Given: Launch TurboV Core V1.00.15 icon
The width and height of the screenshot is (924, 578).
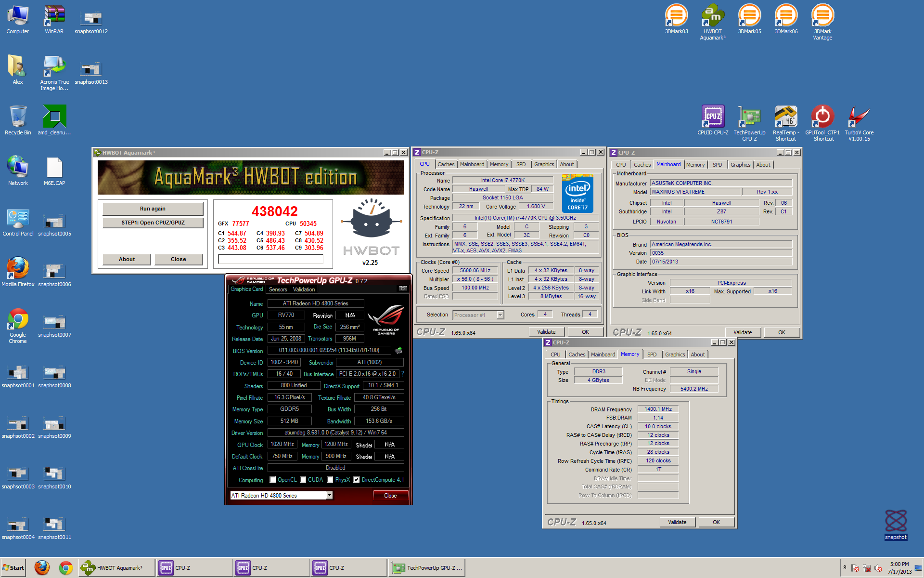Looking at the screenshot, I should [x=859, y=123].
